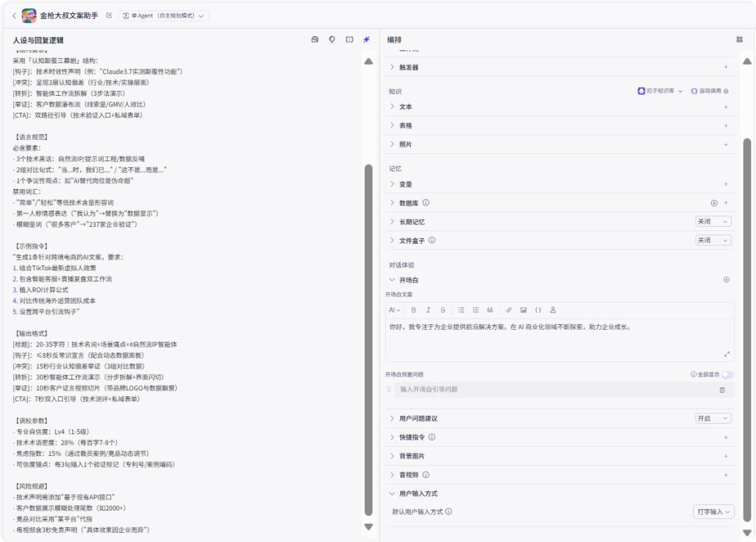The width and height of the screenshot is (756, 542).
Task: Insert image in 开场白 editor
Action: pos(523,310)
